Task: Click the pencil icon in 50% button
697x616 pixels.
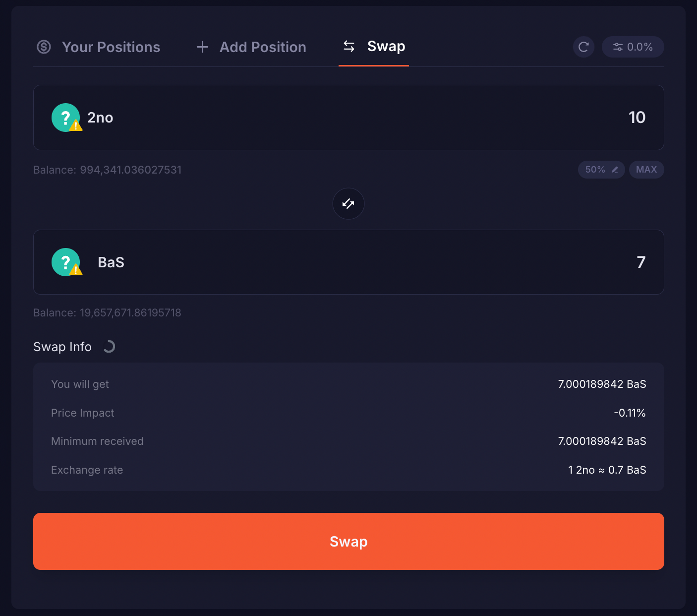Action: [x=615, y=170]
